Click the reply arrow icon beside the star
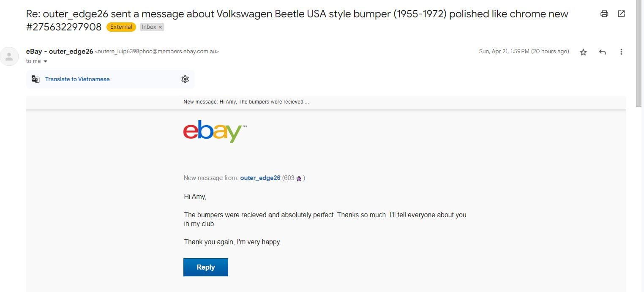Viewport: 644px width, 292px height. coord(603,52)
